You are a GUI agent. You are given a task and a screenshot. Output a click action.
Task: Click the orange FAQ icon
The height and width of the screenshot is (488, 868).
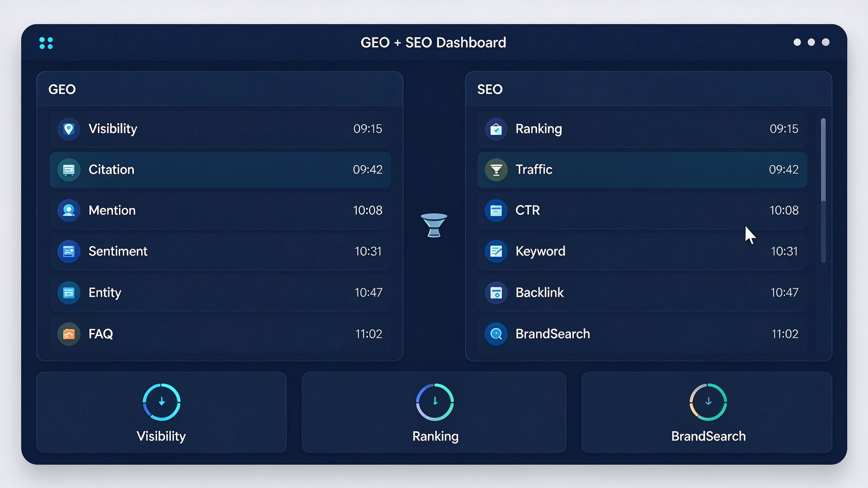(69, 334)
